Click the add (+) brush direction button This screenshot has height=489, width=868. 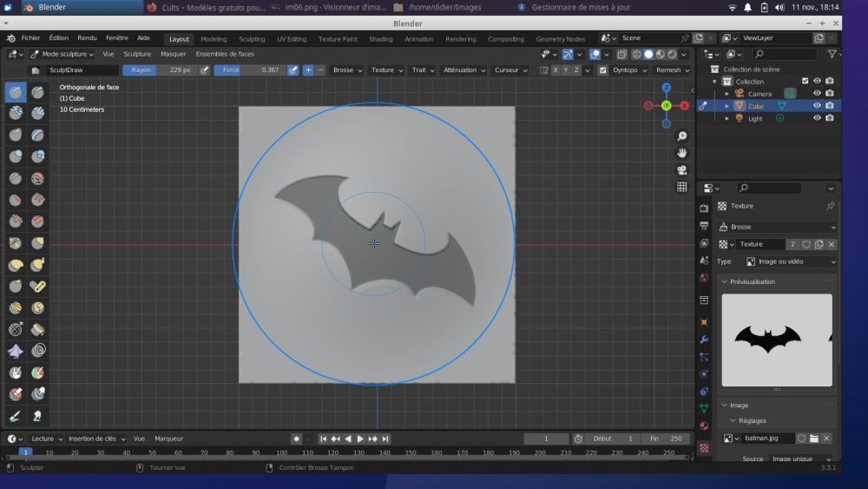(x=308, y=70)
